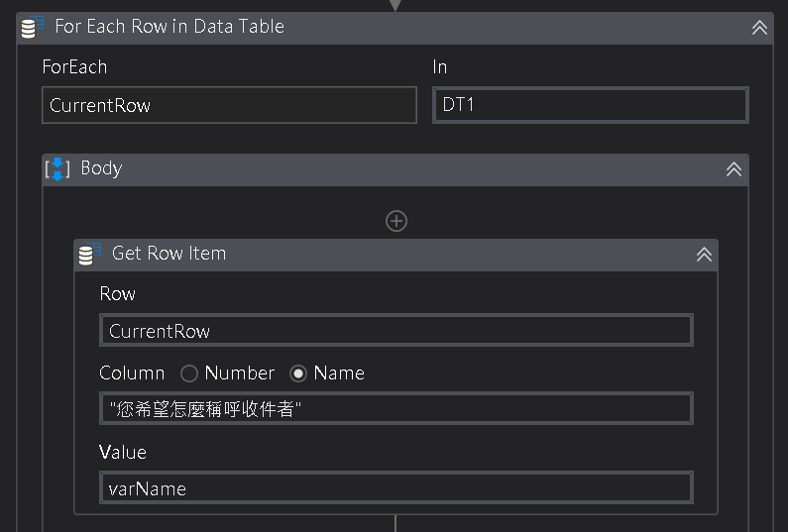Click the ForEach label
This screenshot has height=532, width=788.
coord(74,66)
